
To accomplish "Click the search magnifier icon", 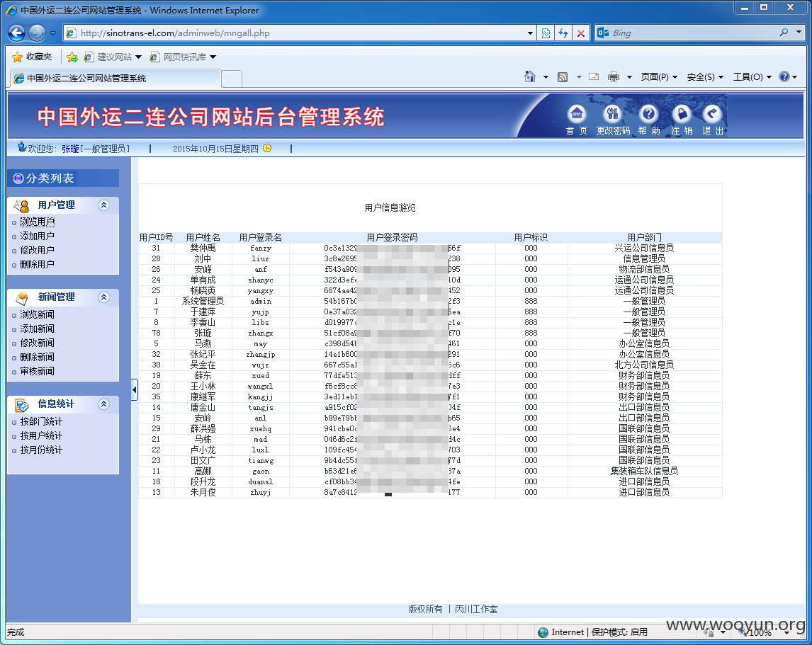I will [784, 33].
